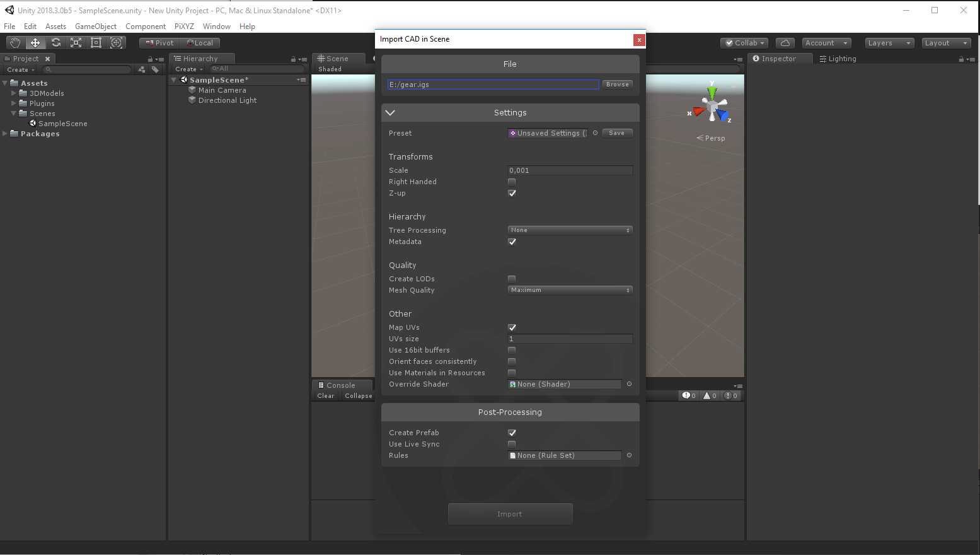Click the Import button
Viewport: 980px width, 555px height.
click(x=510, y=514)
